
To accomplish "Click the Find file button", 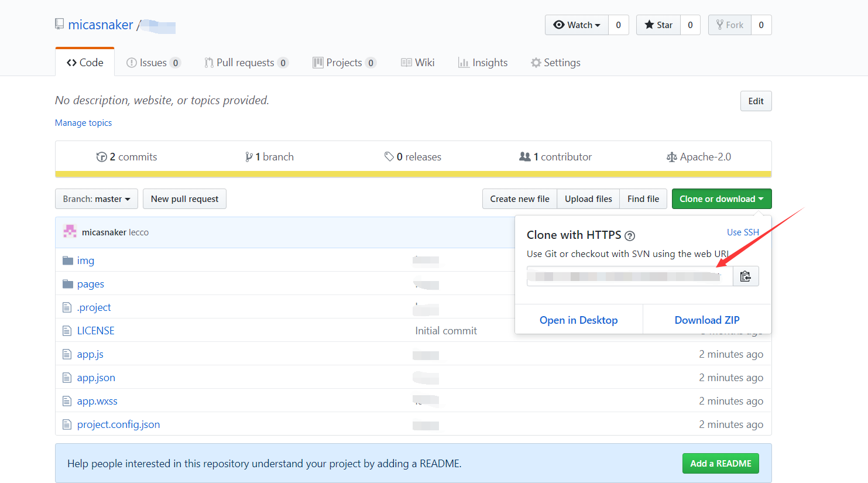I will coord(643,199).
